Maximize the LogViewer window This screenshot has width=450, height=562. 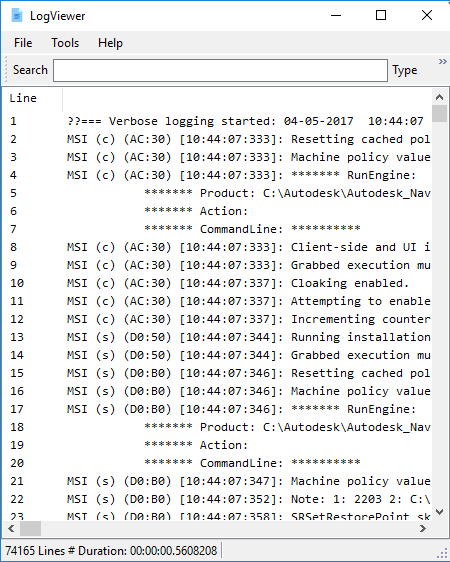click(381, 15)
